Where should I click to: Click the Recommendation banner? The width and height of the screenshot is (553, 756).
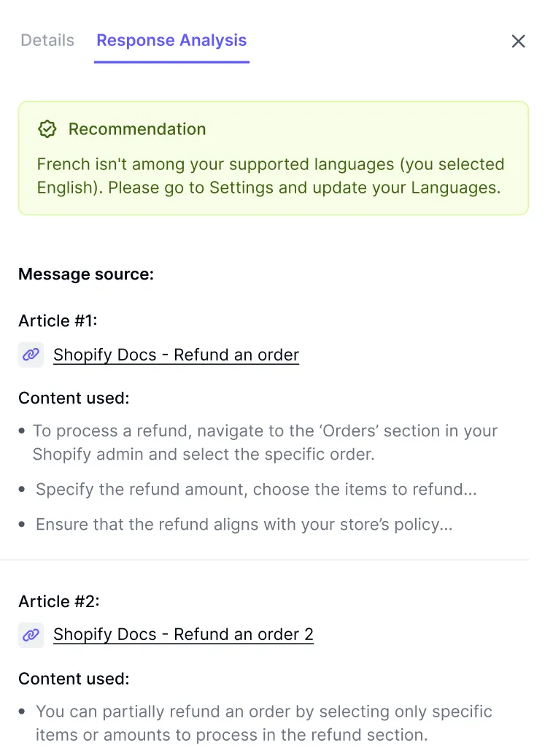point(274,157)
